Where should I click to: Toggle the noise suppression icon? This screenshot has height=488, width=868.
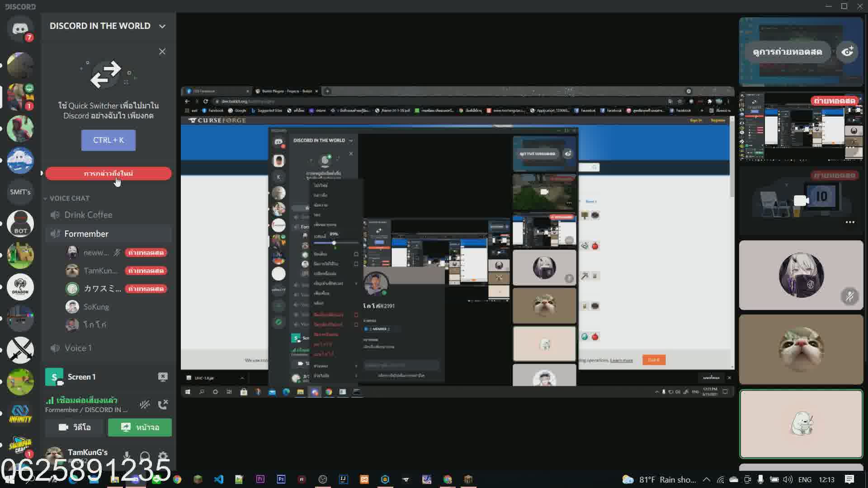pyautogui.click(x=144, y=404)
